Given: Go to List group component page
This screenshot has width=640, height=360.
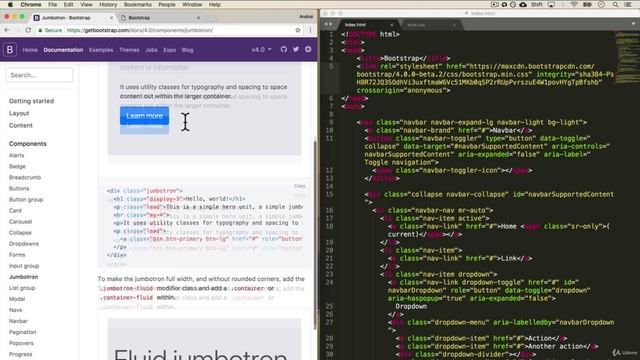Looking at the screenshot, I should [x=22, y=287].
